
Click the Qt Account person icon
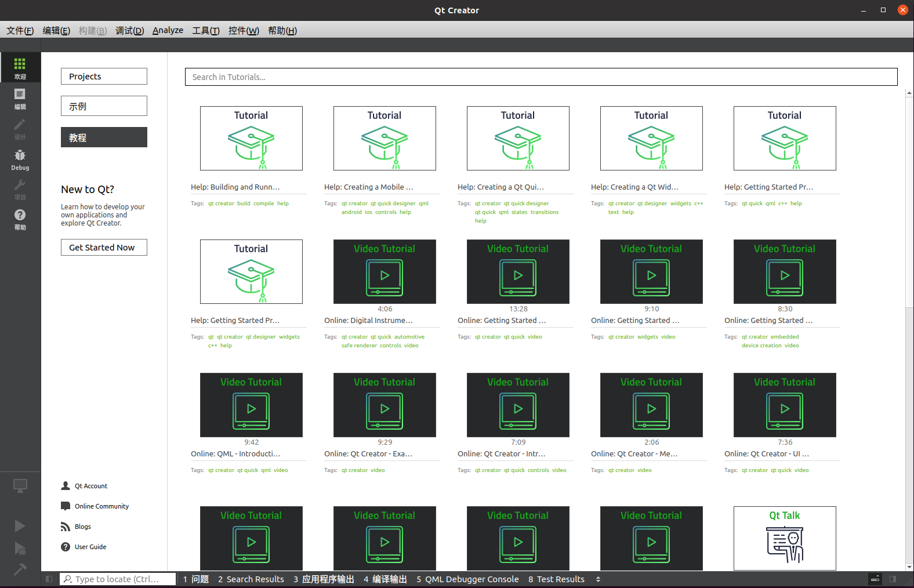coord(66,486)
